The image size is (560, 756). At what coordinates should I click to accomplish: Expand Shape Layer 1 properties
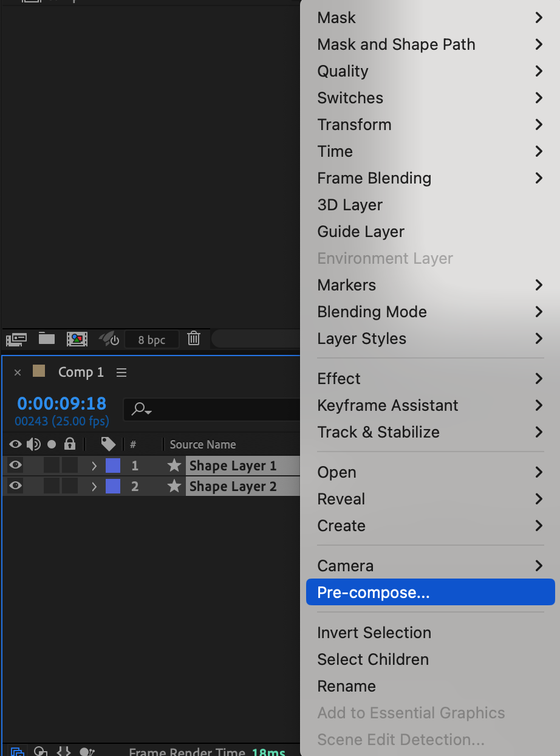[94, 466]
